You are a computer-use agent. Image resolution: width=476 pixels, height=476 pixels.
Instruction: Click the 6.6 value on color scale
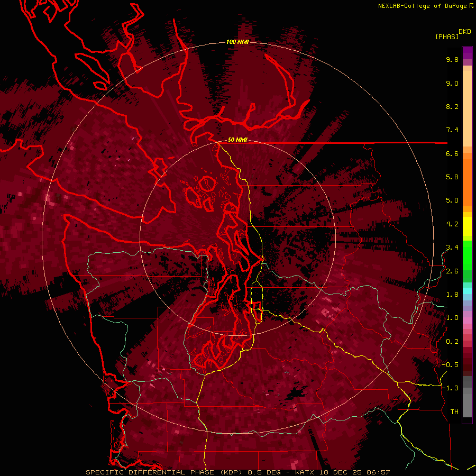tap(452, 153)
